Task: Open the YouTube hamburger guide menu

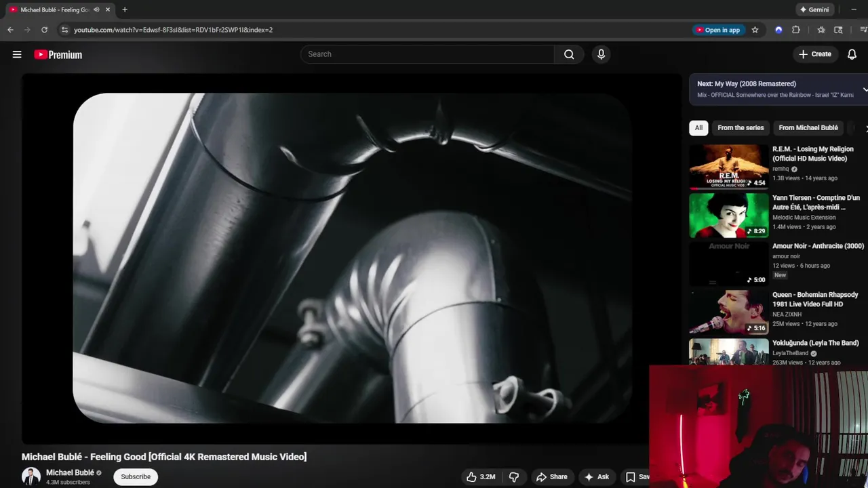Action: (x=17, y=54)
